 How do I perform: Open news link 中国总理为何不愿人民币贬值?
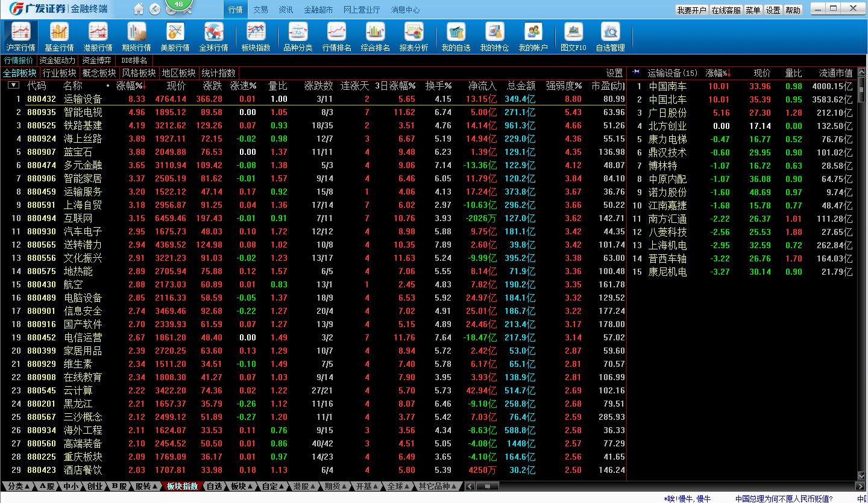pos(784,499)
